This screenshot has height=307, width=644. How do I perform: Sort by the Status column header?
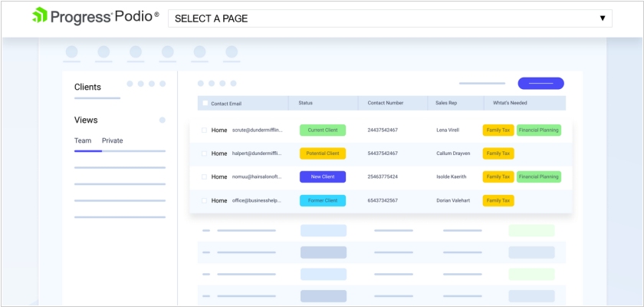click(306, 103)
